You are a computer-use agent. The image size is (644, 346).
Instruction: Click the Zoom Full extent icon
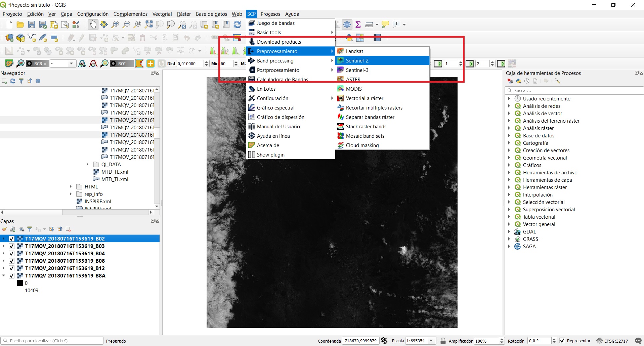click(x=148, y=25)
